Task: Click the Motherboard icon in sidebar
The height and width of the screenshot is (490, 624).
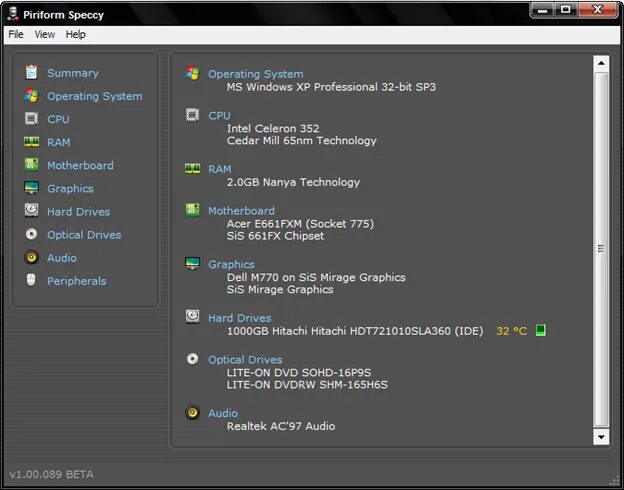Action: (31, 164)
